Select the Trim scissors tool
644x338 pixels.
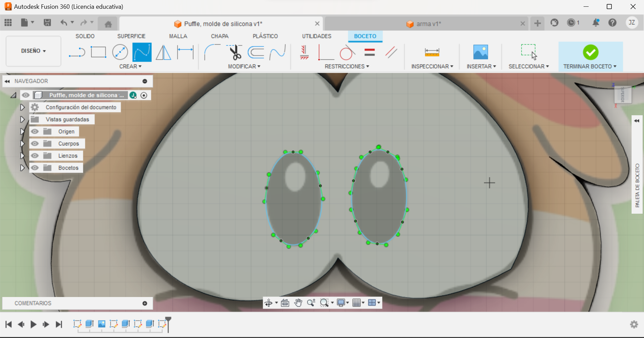[x=235, y=52]
